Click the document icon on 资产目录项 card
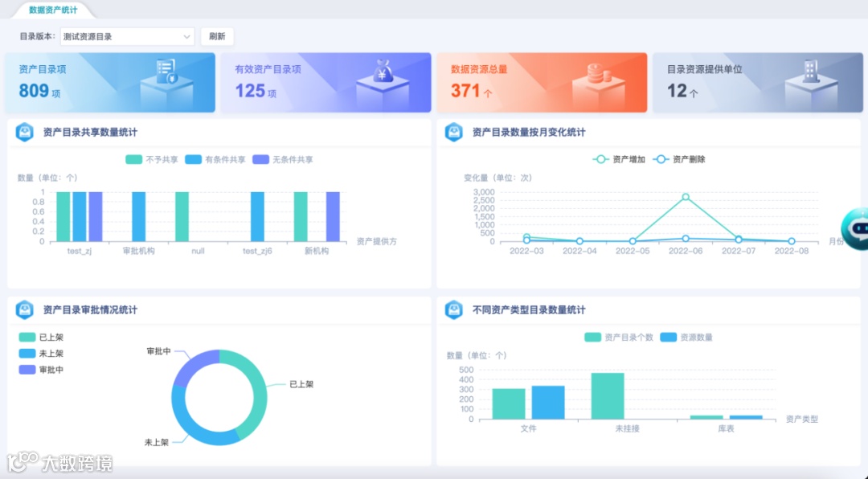 166,71
